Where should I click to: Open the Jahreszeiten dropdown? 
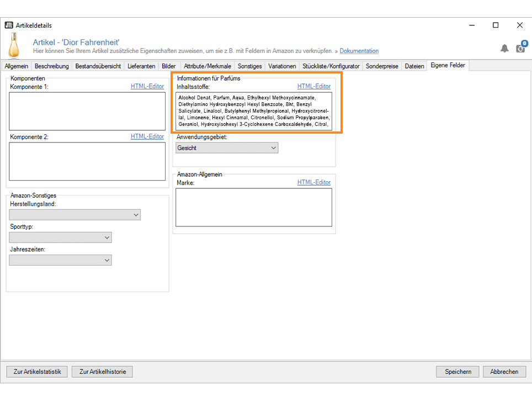[60, 260]
